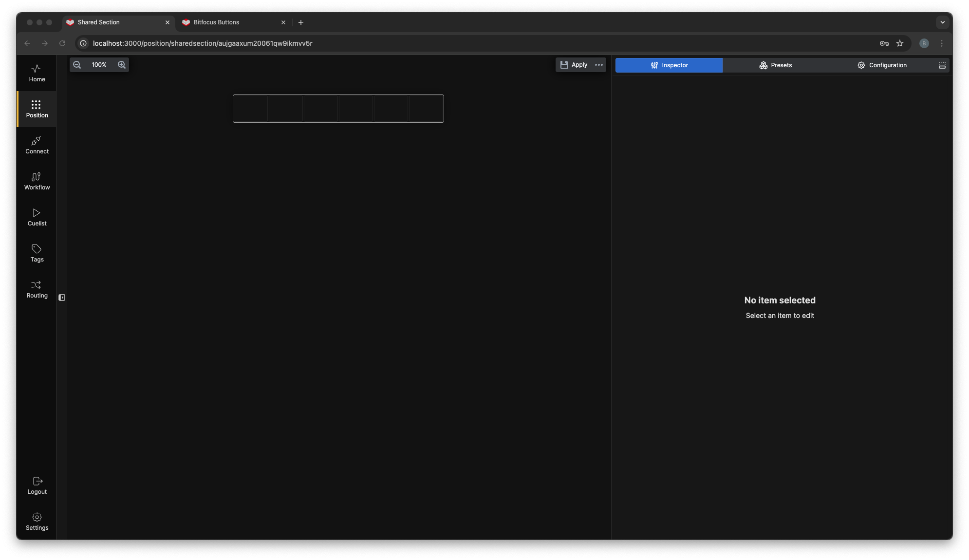969x560 pixels.
Task: Open the three-dot more options menu
Action: [599, 65]
